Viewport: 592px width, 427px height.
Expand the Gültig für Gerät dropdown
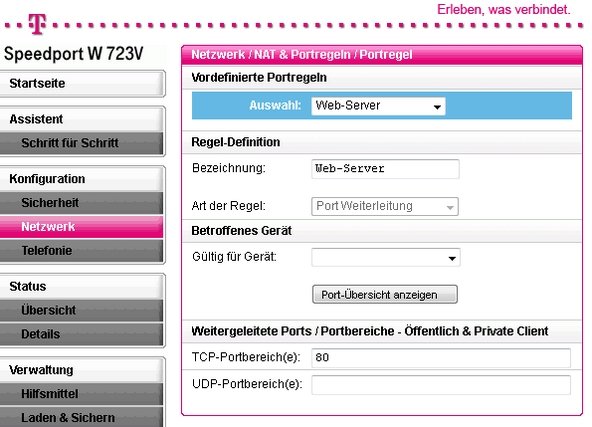click(386, 257)
